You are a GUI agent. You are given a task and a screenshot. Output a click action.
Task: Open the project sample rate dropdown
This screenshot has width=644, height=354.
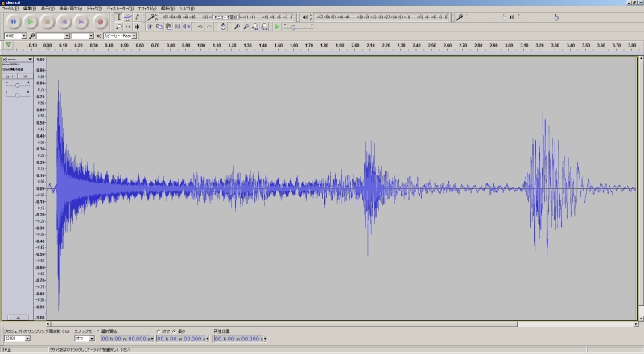coord(17,339)
